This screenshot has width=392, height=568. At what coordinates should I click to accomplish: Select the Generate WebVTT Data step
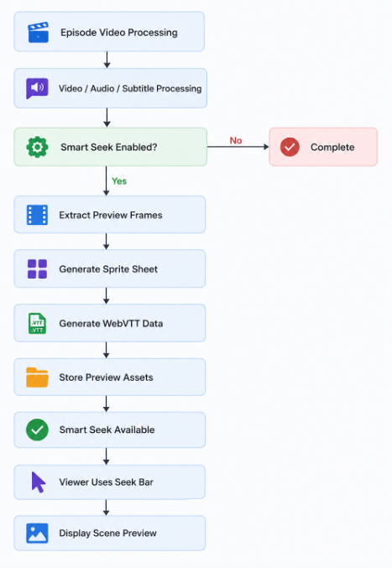pyautogui.click(x=109, y=323)
